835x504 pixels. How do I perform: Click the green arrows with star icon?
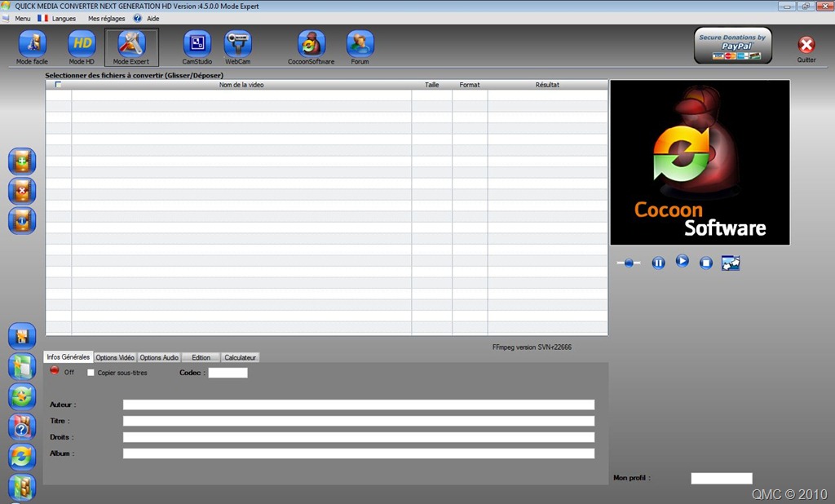click(22, 397)
